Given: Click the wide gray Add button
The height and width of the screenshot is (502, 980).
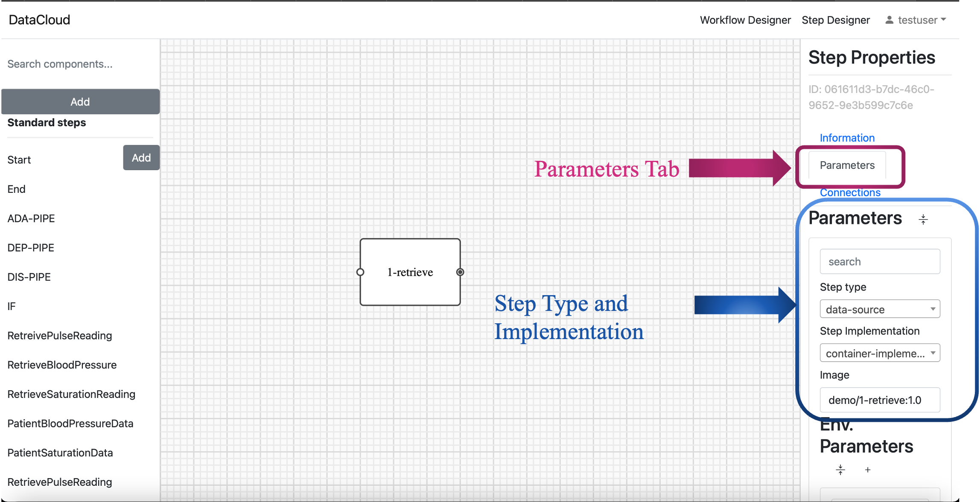Looking at the screenshot, I should [x=80, y=102].
